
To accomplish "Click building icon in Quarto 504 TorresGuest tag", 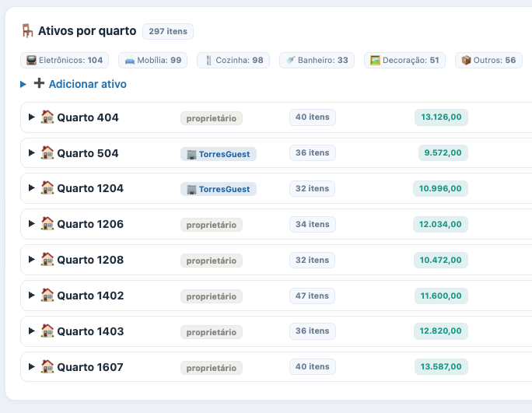I will (x=191, y=155).
